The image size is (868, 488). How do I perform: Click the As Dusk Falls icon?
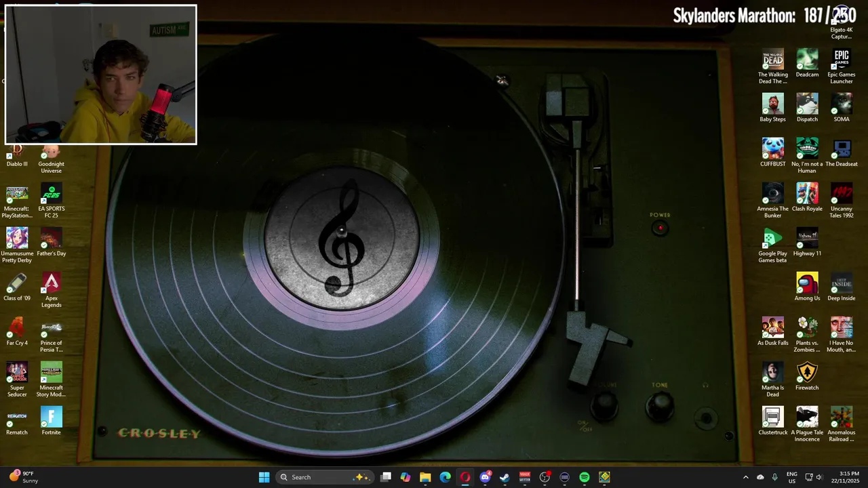click(x=773, y=331)
